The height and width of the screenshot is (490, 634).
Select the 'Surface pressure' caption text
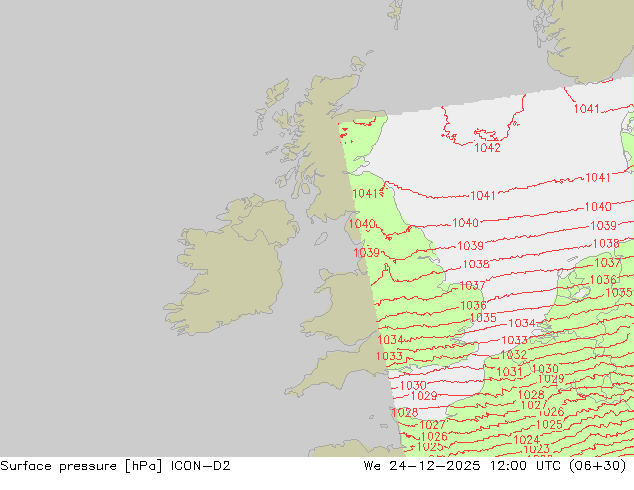point(58,466)
